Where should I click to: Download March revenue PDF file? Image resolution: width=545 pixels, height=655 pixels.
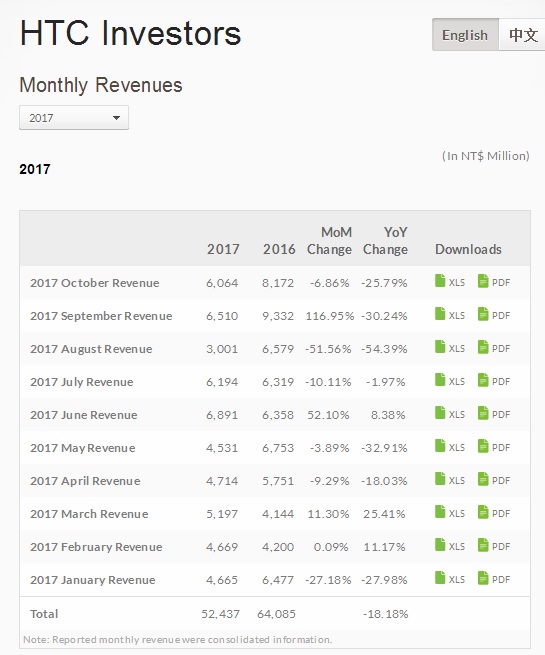click(x=494, y=513)
